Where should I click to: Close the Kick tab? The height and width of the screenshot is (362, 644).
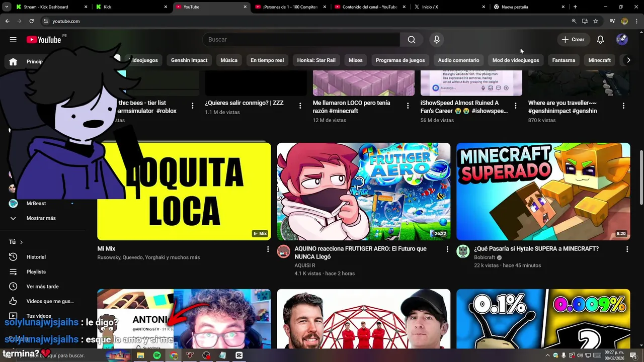(x=166, y=7)
